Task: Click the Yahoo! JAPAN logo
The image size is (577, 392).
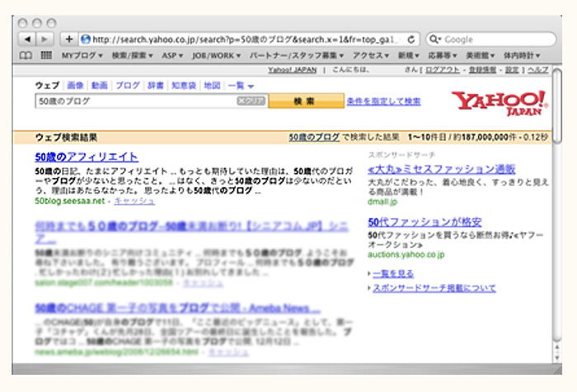Action: coord(500,103)
